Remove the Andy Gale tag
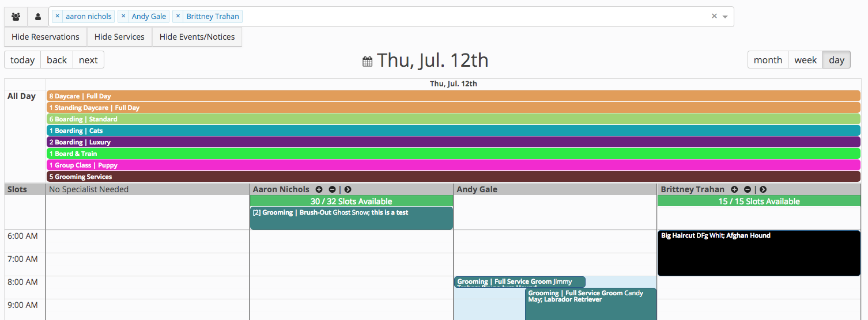Image resolution: width=868 pixels, height=320 pixels. pos(123,16)
